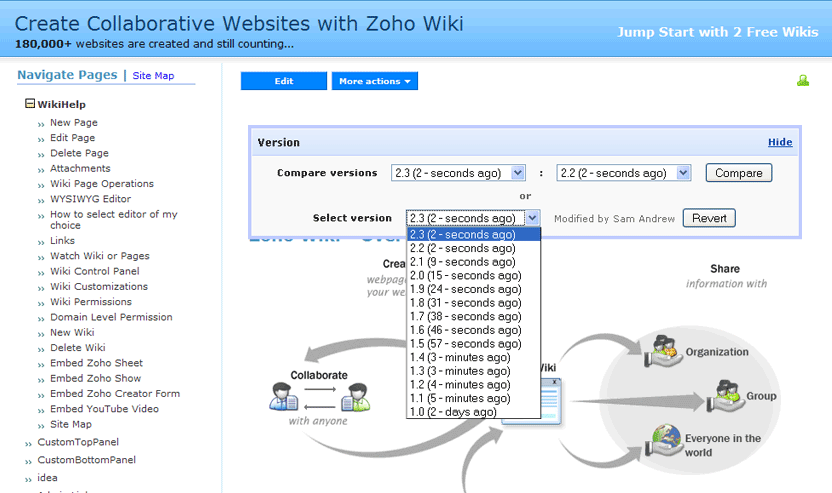Pick version 1.0 (2 - days ago)
Screen dimensions: 832x493
click(473, 412)
